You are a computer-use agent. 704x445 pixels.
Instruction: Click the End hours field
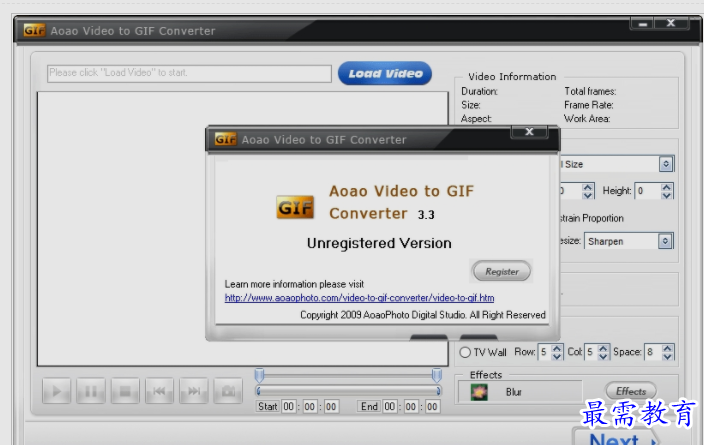[390, 406]
